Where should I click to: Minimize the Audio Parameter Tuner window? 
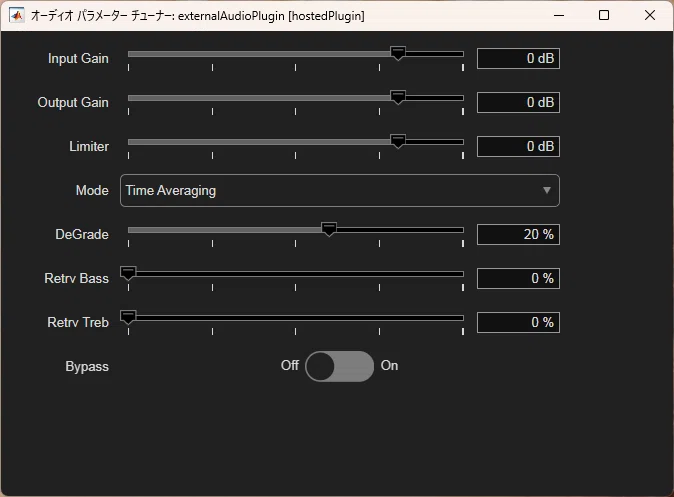pos(559,15)
